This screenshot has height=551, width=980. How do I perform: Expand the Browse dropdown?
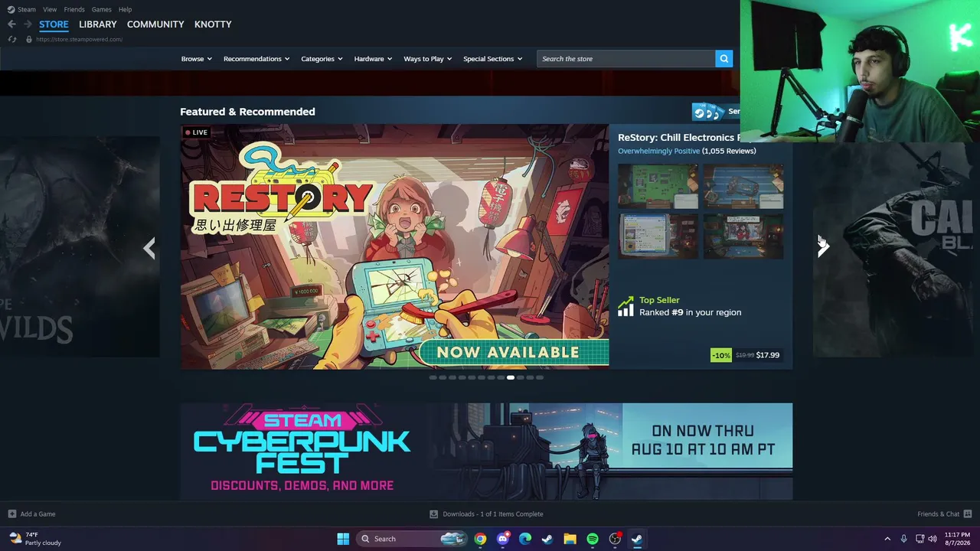click(x=197, y=59)
